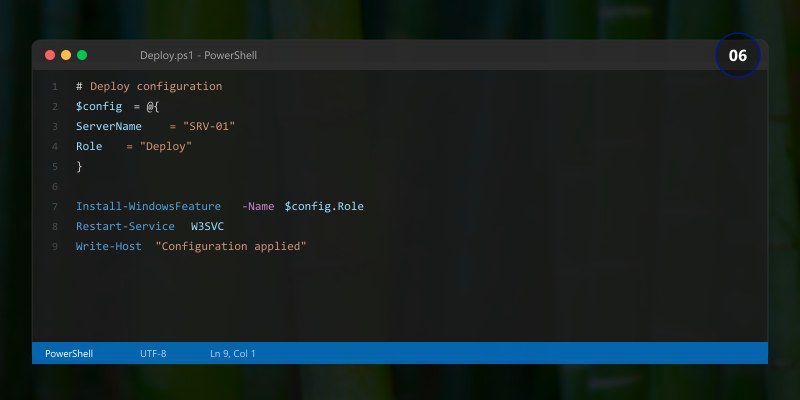Screen dimensions: 800x400
Task: Click the yellow minimize window button
Action: (x=66, y=55)
